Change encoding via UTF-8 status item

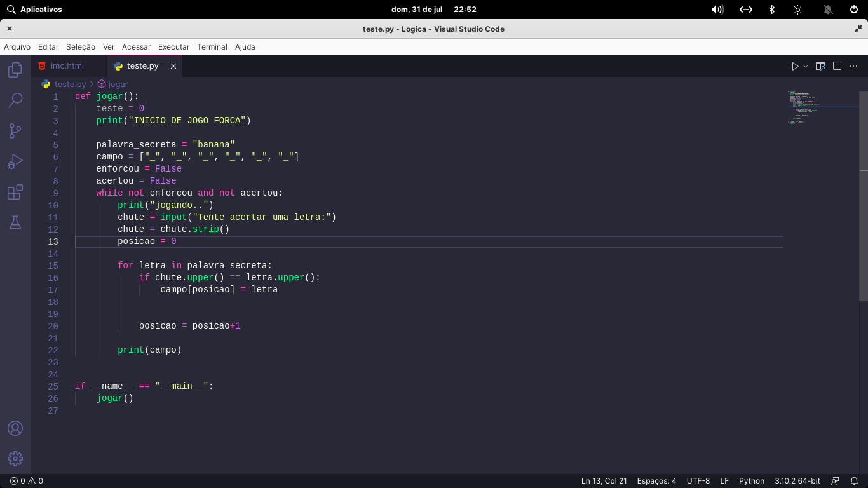[698, 481]
